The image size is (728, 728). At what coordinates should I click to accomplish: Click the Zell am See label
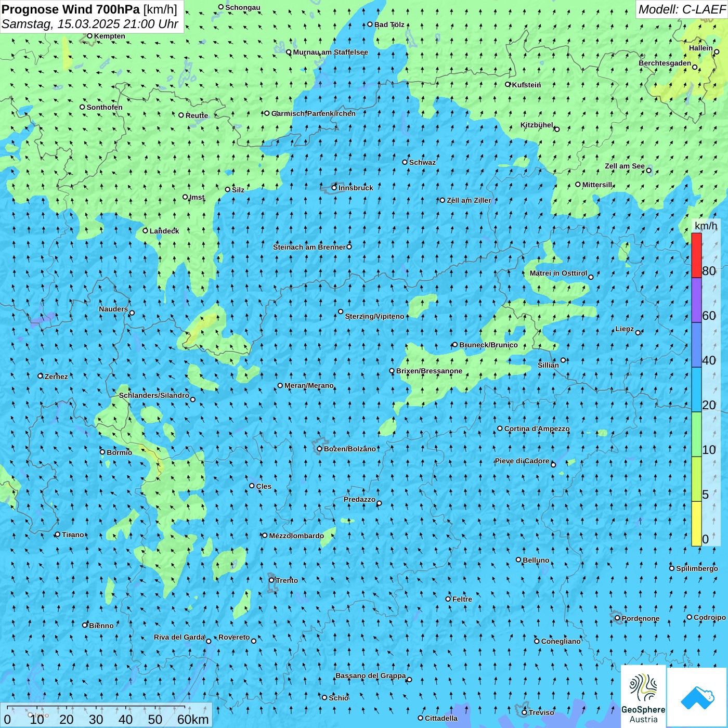click(x=625, y=166)
